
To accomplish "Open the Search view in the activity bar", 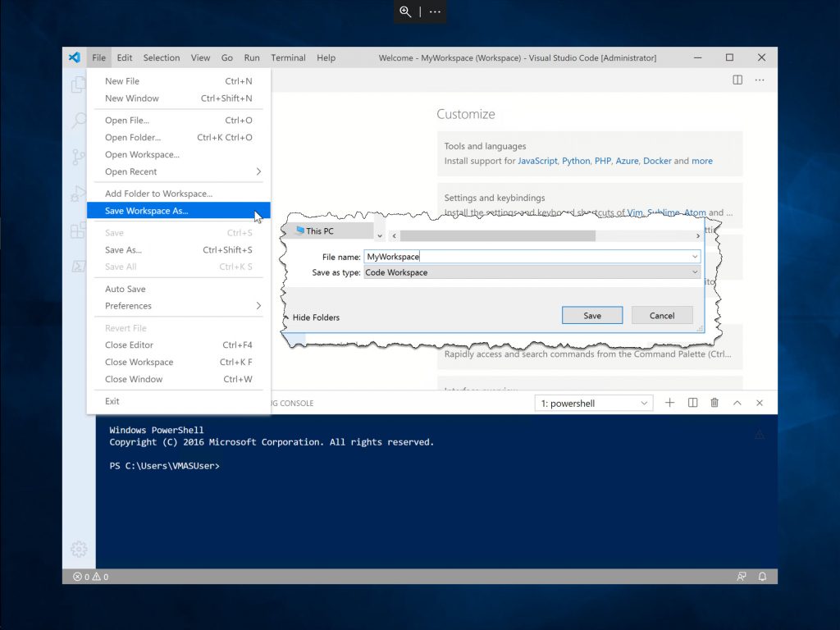I will click(x=78, y=120).
